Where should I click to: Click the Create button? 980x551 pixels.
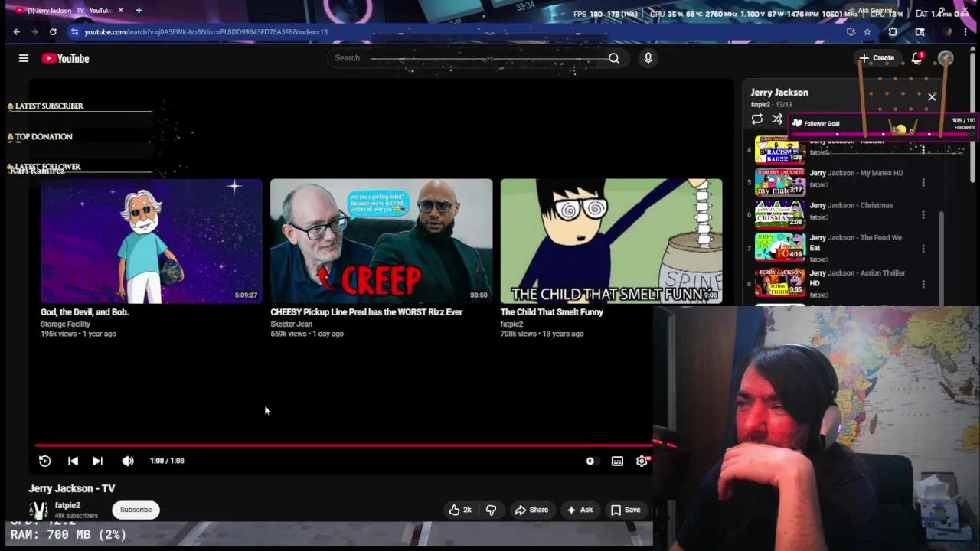tap(876, 58)
